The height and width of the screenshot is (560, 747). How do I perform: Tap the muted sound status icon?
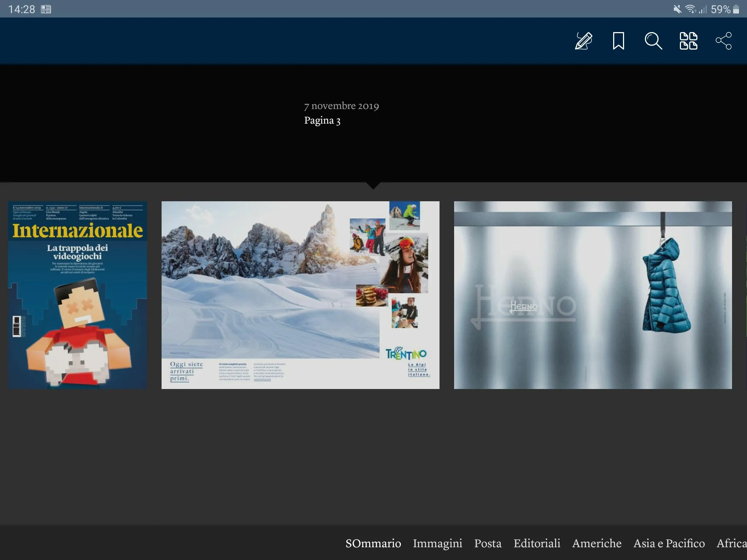click(677, 9)
